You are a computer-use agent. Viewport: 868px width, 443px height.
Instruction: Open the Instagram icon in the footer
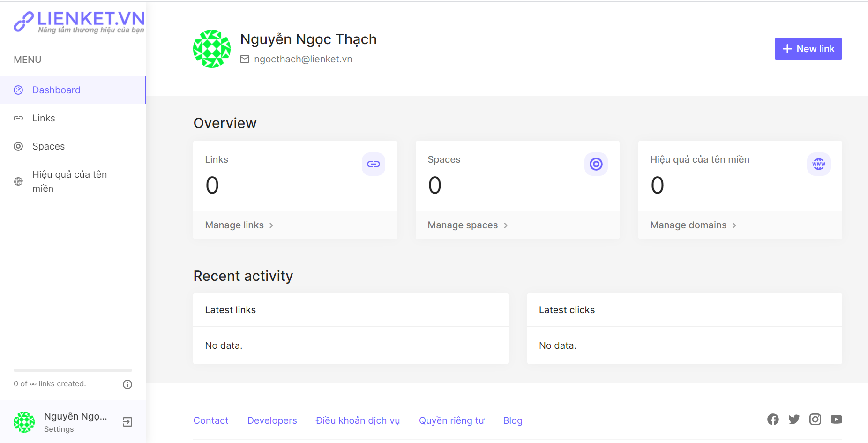(x=815, y=420)
